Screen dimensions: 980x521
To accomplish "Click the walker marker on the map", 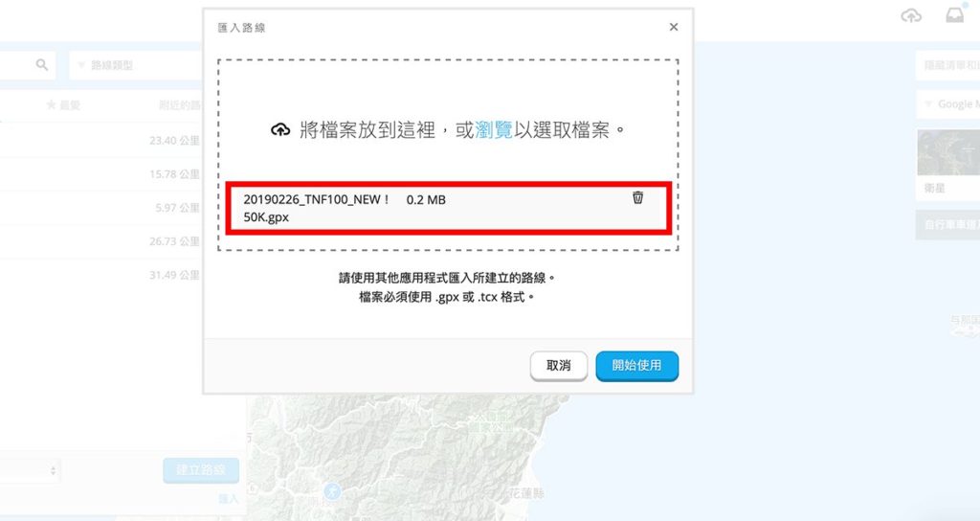I will [332, 492].
